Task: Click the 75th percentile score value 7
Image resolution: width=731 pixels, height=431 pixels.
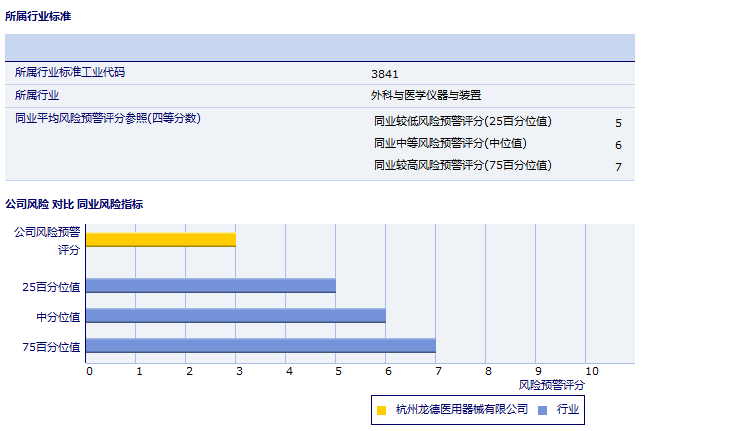Action: point(618,166)
